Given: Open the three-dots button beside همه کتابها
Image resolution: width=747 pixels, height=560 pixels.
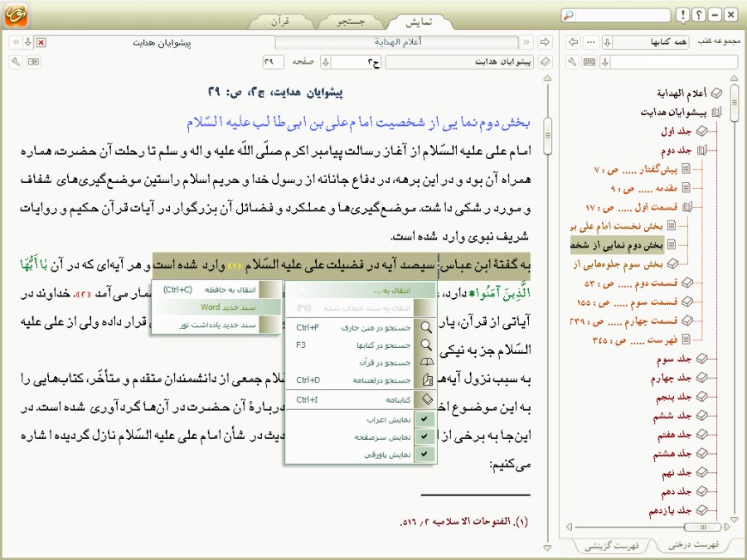Looking at the screenshot, I should pyautogui.click(x=591, y=42).
